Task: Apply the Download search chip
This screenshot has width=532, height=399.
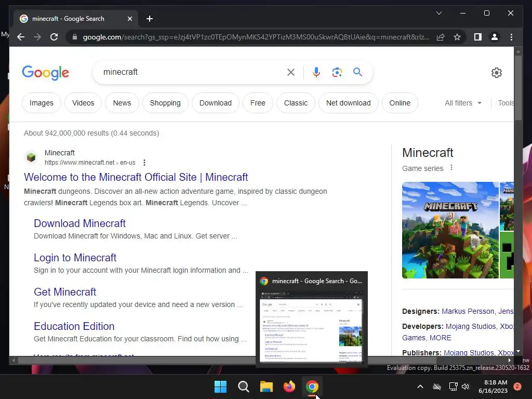Action: click(216, 103)
